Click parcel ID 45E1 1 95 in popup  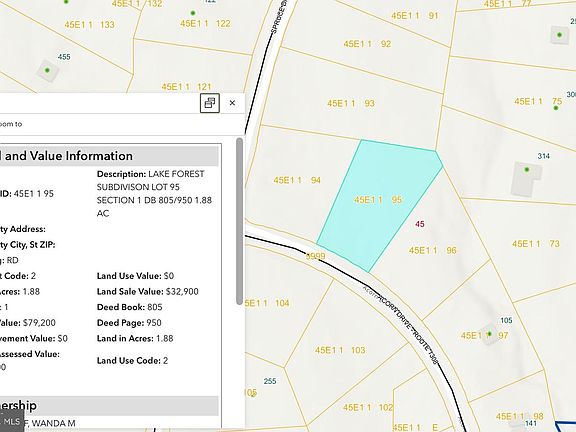pyautogui.click(x=34, y=194)
